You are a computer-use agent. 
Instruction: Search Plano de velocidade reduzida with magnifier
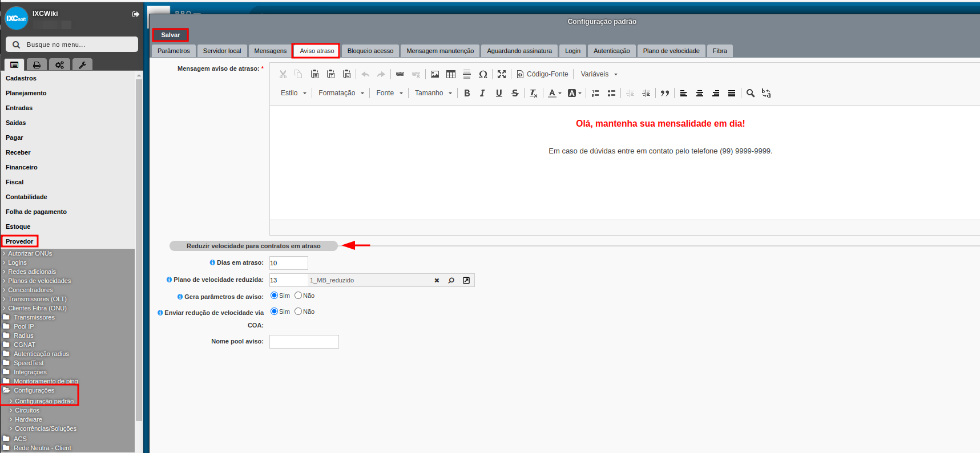click(451, 280)
